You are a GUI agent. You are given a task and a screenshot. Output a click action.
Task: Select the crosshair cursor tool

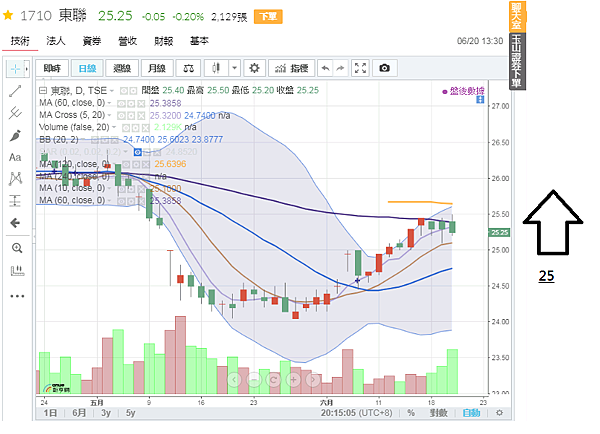click(15, 69)
